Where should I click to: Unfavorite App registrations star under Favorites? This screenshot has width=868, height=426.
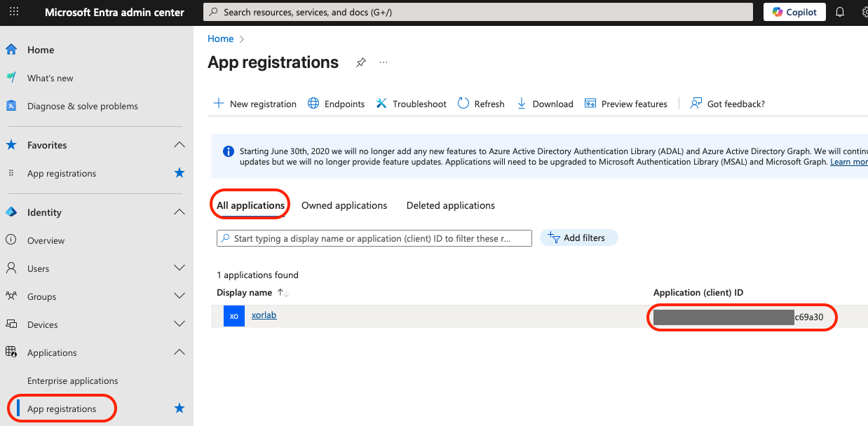click(179, 173)
